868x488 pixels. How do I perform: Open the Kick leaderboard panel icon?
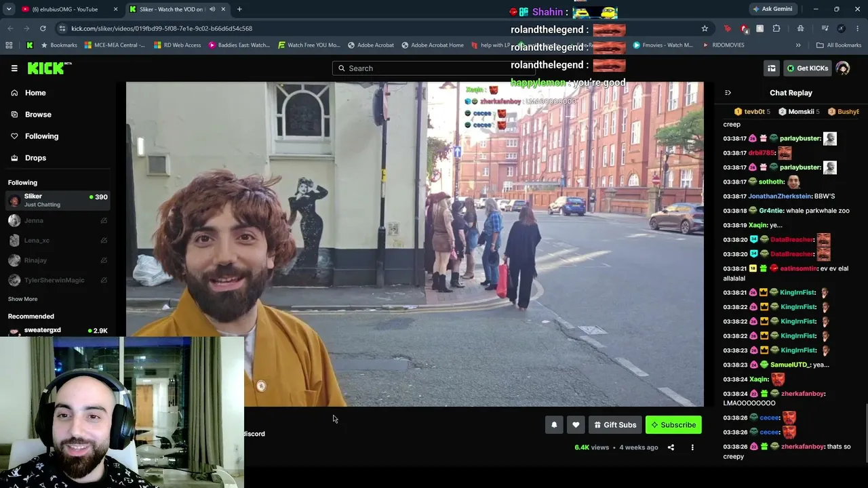tap(771, 68)
